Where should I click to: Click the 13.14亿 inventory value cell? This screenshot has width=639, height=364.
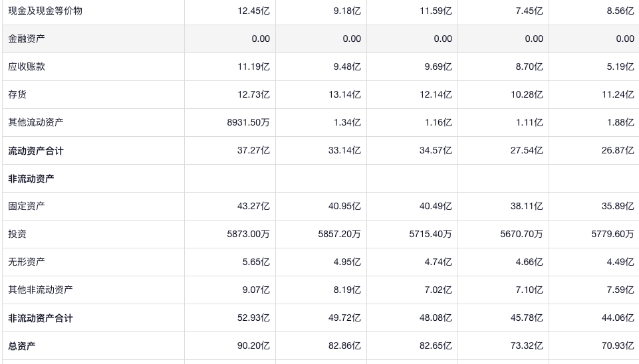click(344, 94)
